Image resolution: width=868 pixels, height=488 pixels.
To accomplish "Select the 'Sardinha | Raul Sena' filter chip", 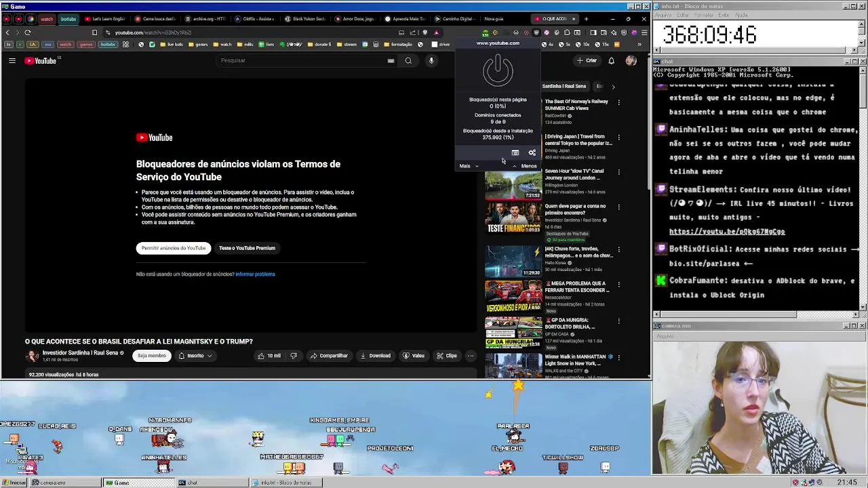I will click(564, 86).
